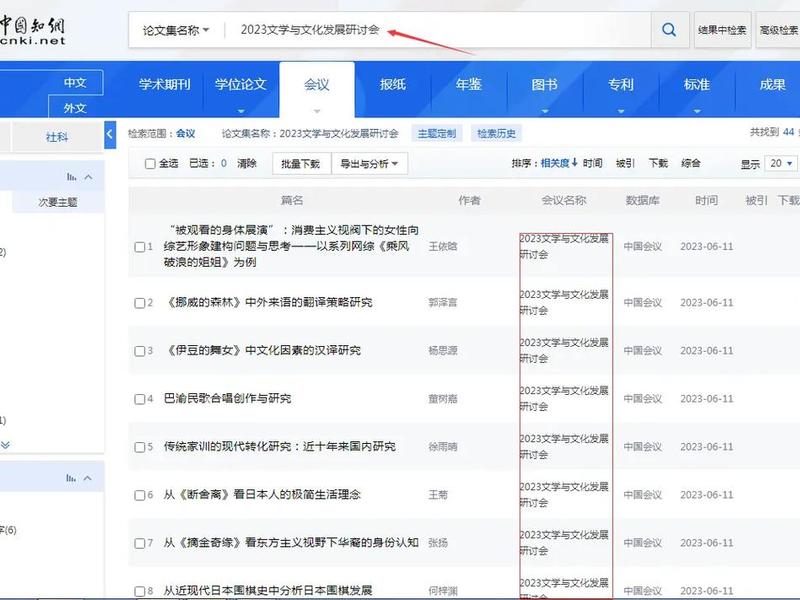Tick checkbox for 《摘金奇缘》 row
Screen dimensions: 800x600
point(139,543)
